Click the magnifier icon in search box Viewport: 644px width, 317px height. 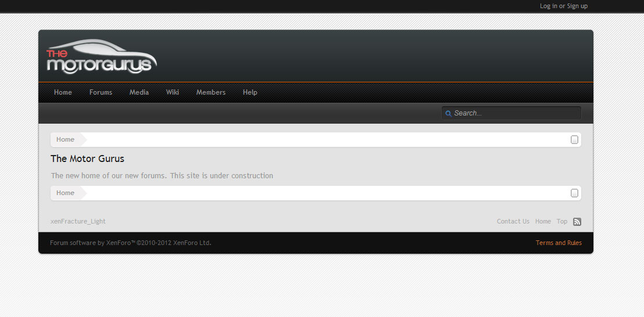(x=449, y=114)
